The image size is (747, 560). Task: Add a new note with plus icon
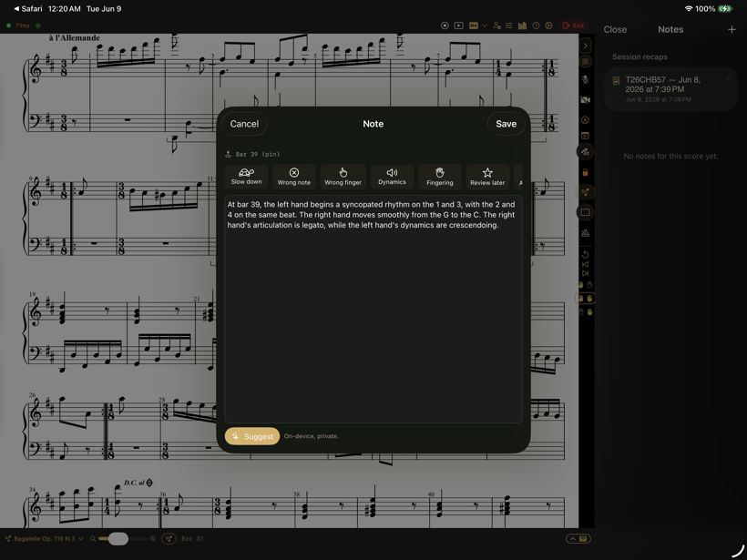tap(732, 29)
